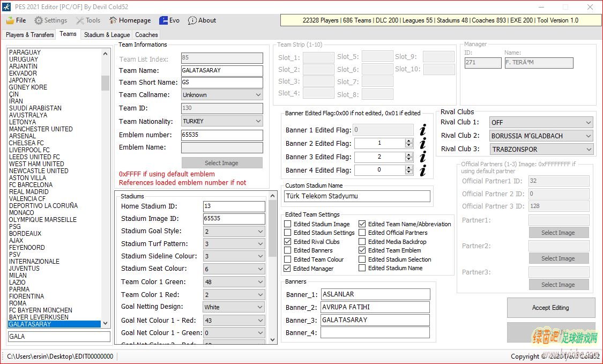Click the Custom Stadium Name field
The image size is (603, 364).
[x=357, y=196]
